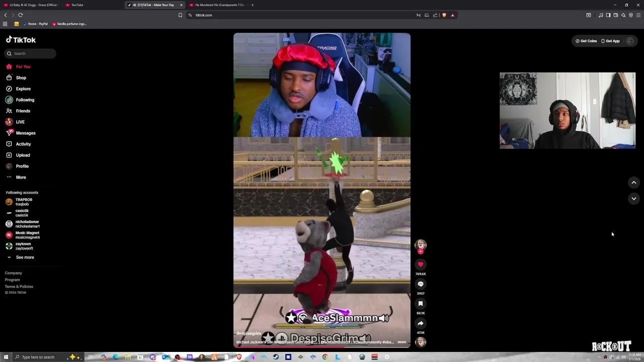Go to the Explore page

click(x=18, y=88)
